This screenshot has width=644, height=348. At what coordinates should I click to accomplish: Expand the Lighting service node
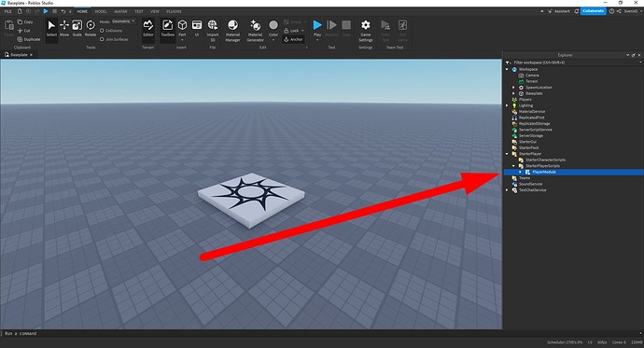pyautogui.click(x=507, y=105)
